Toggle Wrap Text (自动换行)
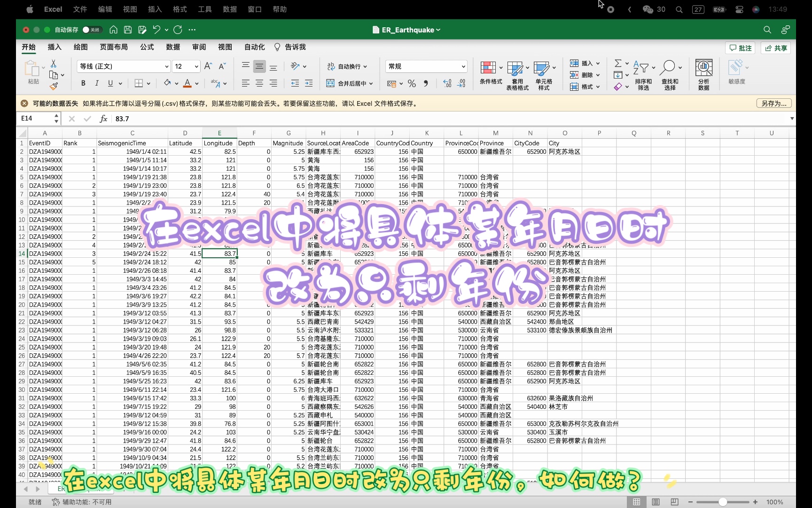Viewport: 812px width, 508px height. [x=347, y=66]
